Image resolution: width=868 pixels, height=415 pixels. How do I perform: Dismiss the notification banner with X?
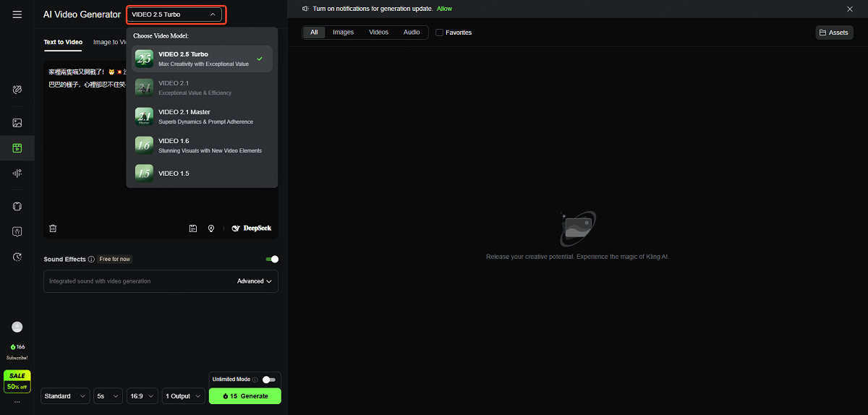849,9
